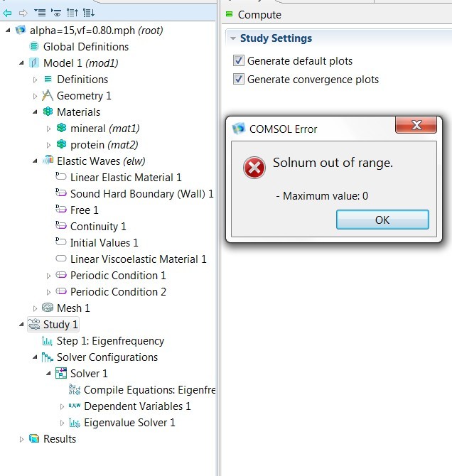Collapse the Model 1 node
This screenshot has width=452, height=476.
(x=21, y=63)
